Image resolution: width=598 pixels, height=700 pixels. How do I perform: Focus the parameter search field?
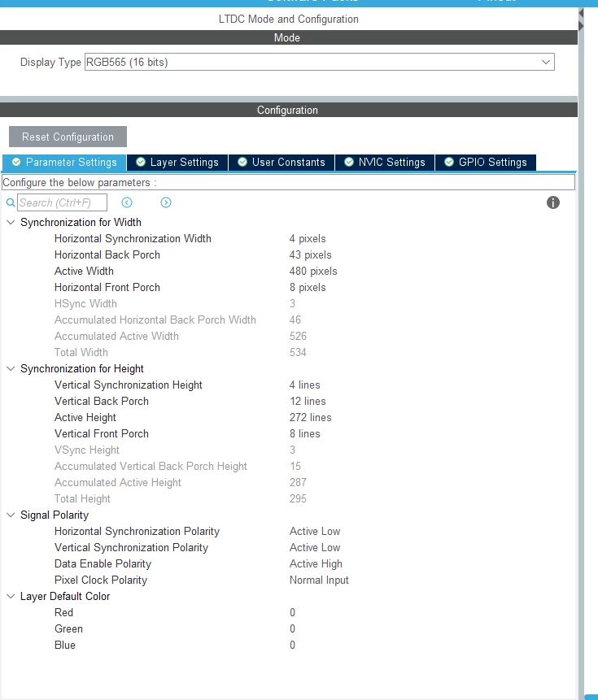[x=62, y=202]
